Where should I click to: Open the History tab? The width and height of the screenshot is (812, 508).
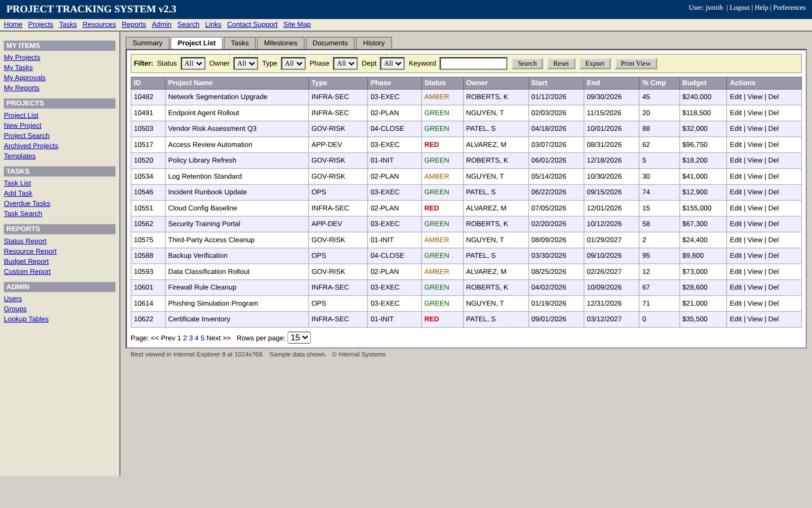tap(374, 43)
